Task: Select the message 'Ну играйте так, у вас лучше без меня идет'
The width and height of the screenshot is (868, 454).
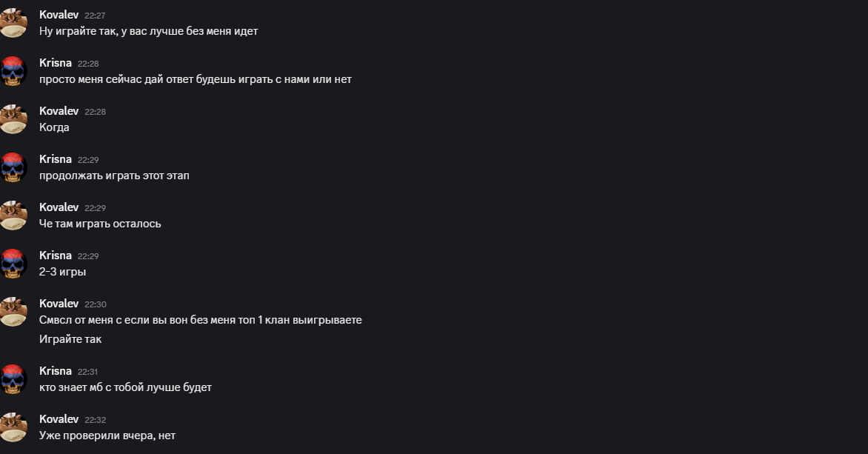Action: coord(148,32)
